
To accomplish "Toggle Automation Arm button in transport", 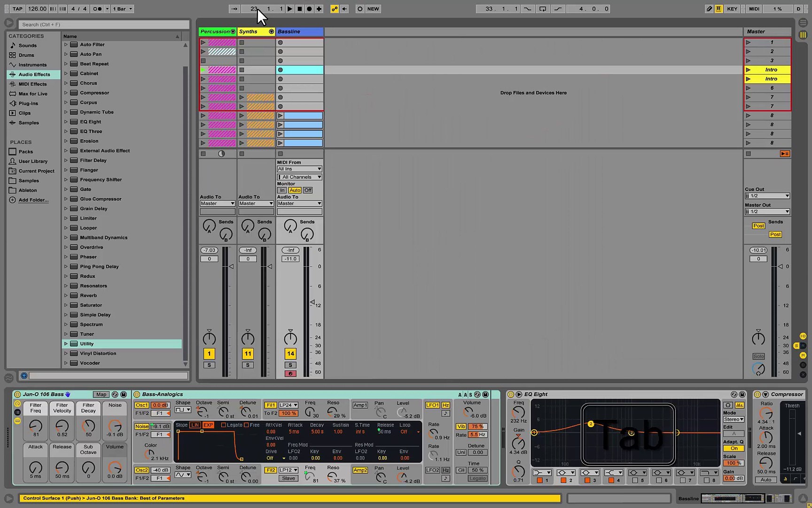I will tap(334, 9).
